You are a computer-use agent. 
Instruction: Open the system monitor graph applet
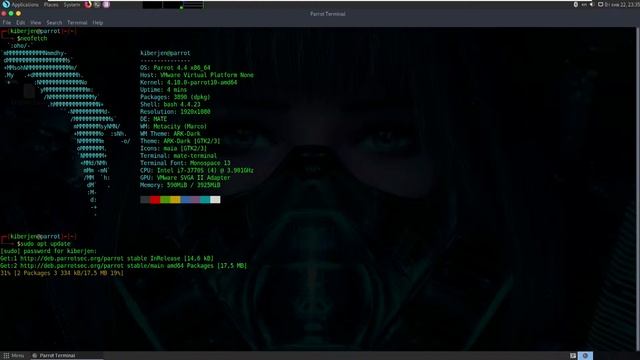click(x=173, y=4)
